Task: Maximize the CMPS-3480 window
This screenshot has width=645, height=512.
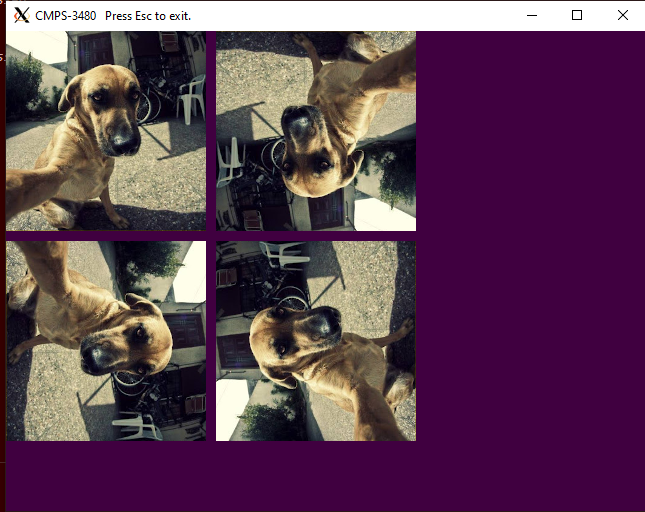Action: [577, 16]
